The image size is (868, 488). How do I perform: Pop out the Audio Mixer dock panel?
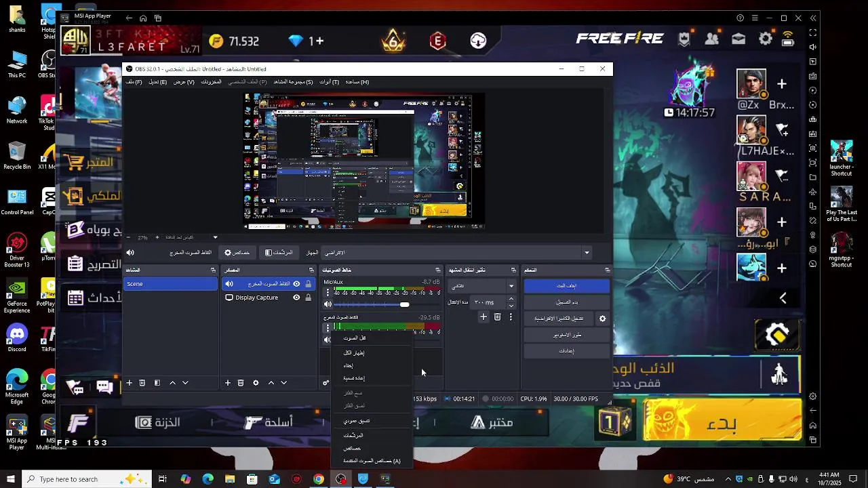439,270
